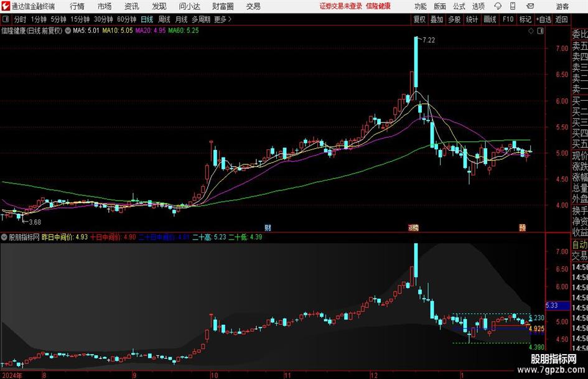The width and height of the screenshot is (588, 379).
Task: Click the 2024年 date axis label
Action: pos(12,375)
